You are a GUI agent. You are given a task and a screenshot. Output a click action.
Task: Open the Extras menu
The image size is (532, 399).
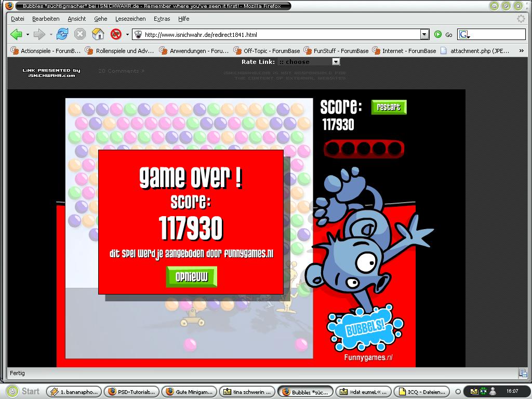(162, 19)
